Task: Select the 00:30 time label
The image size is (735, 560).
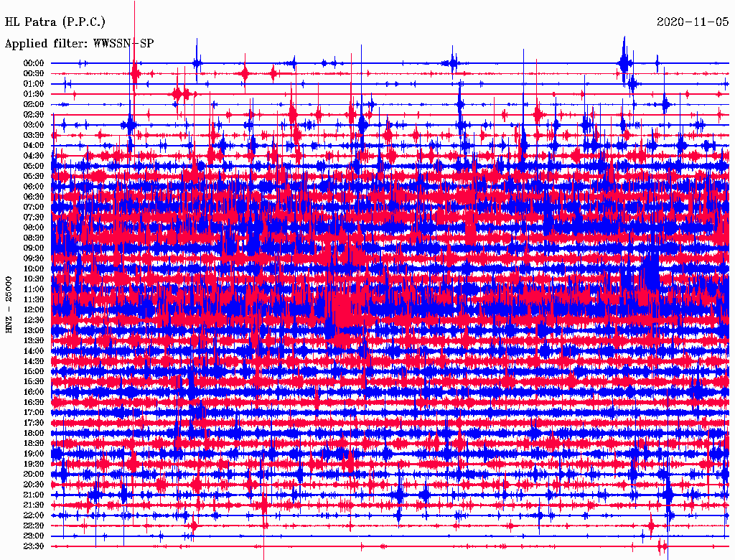Action: pos(34,74)
